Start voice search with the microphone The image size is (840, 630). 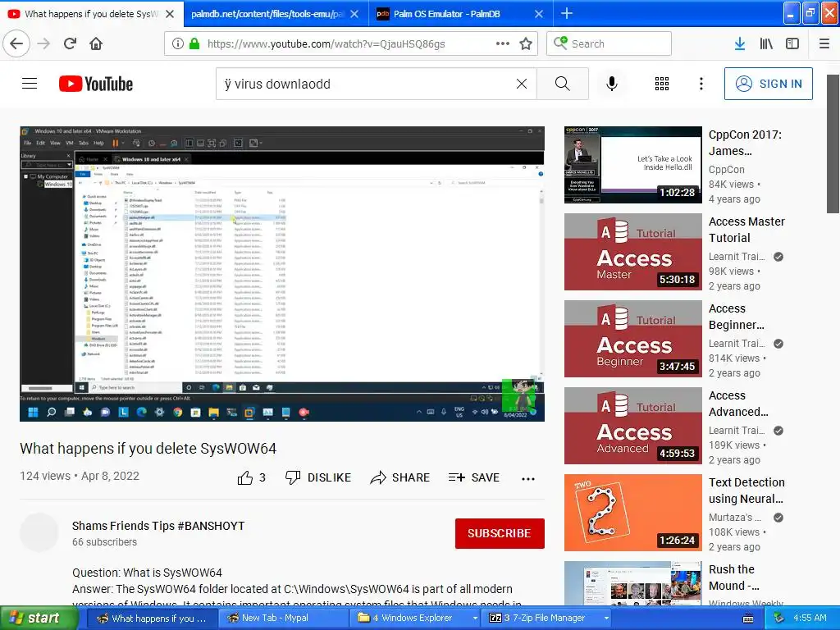coord(612,84)
